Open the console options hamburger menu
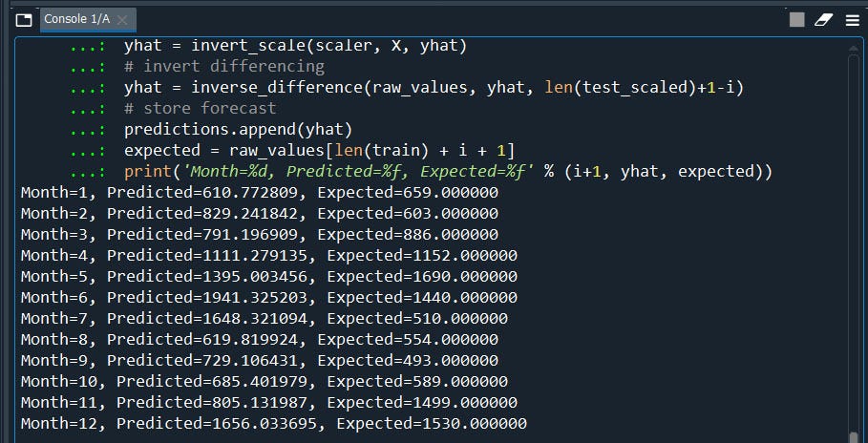 (853, 20)
